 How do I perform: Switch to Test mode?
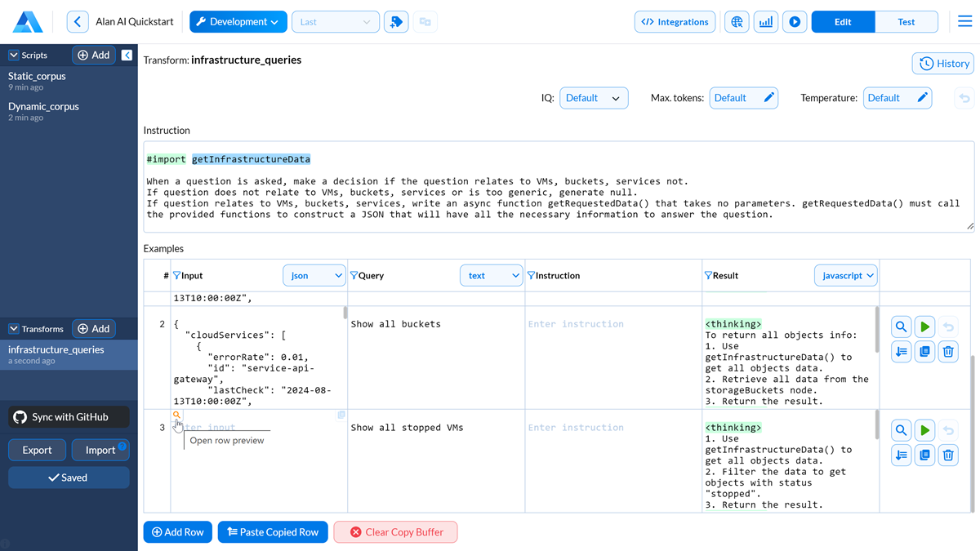tap(906, 22)
